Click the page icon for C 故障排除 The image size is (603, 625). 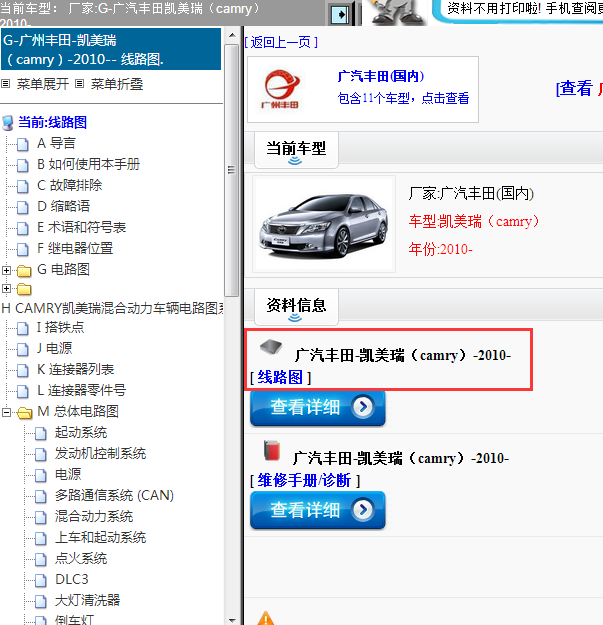pyautogui.click(x=23, y=186)
